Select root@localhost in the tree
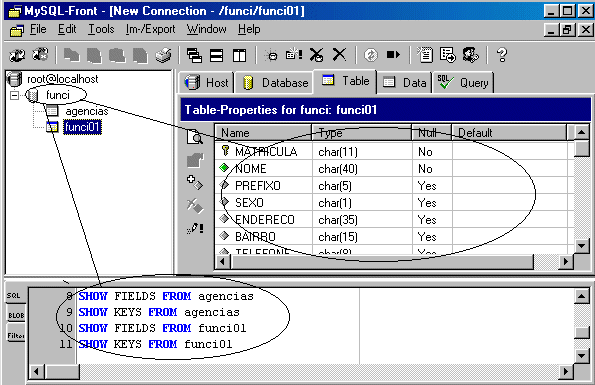 click(63, 79)
